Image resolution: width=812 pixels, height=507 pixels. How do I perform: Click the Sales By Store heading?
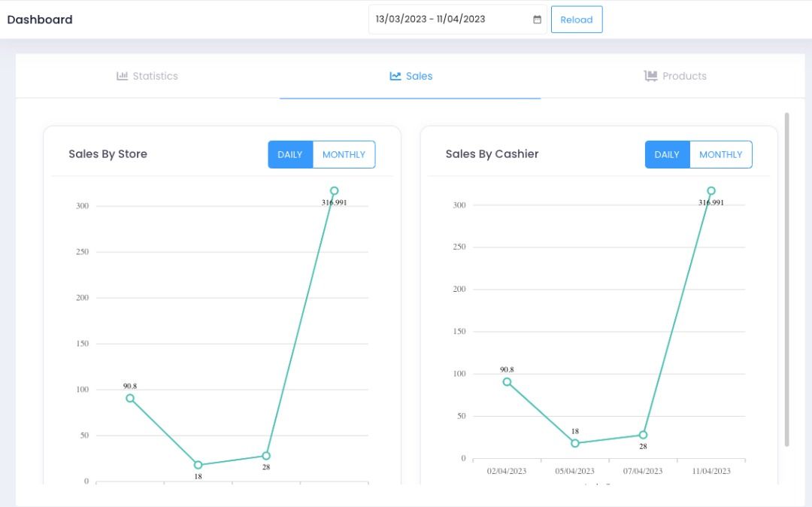point(108,153)
